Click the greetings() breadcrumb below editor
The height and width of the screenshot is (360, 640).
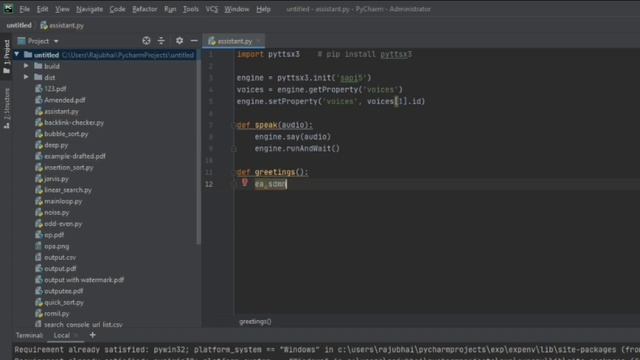255,322
